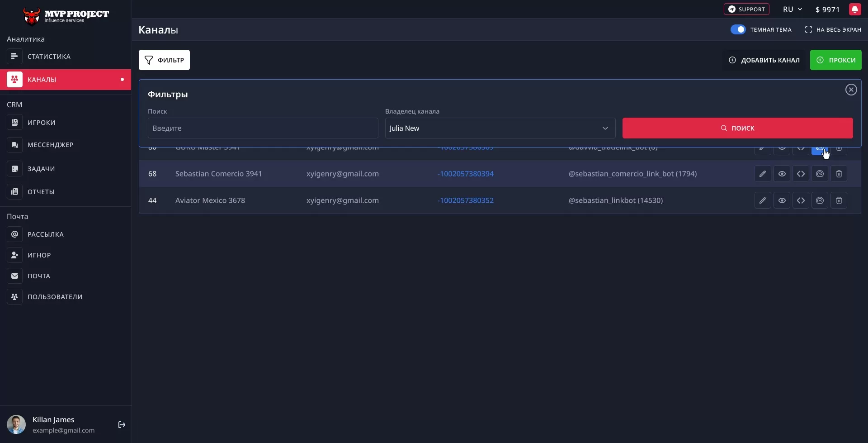The height and width of the screenshot is (443, 868).
Task: Click the notification bell icon
Action: 854,10
